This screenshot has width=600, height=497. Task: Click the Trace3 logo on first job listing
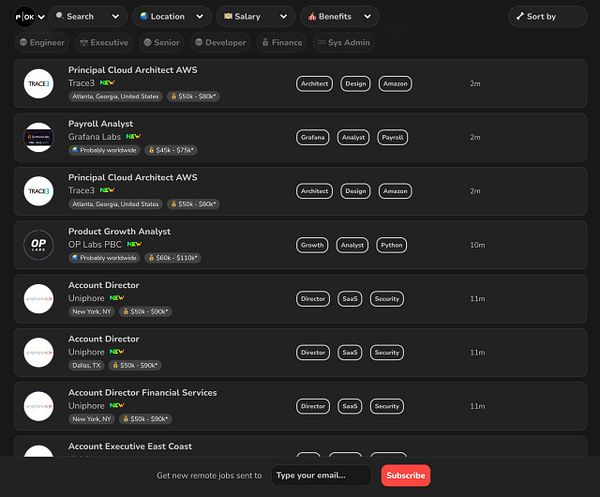tap(39, 83)
